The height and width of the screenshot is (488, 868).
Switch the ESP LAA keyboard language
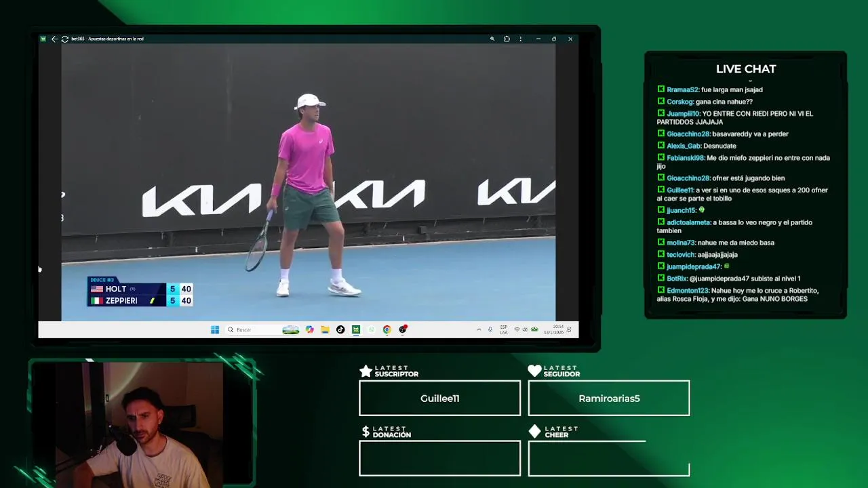504,329
